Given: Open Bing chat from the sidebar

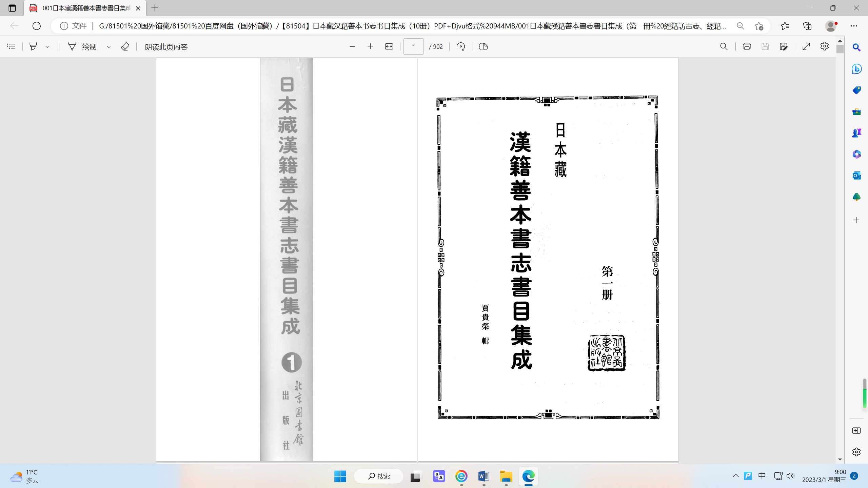Looking at the screenshot, I should [x=856, y=69].
